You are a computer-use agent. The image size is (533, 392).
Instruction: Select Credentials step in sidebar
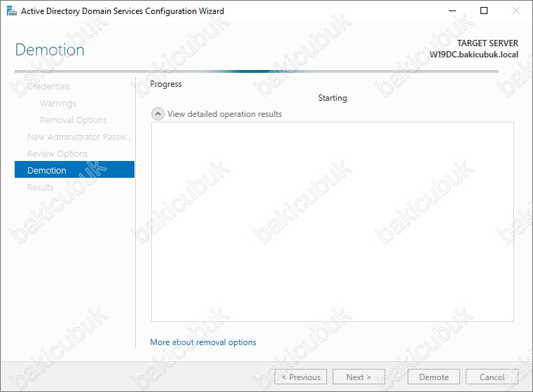point(48,86)
